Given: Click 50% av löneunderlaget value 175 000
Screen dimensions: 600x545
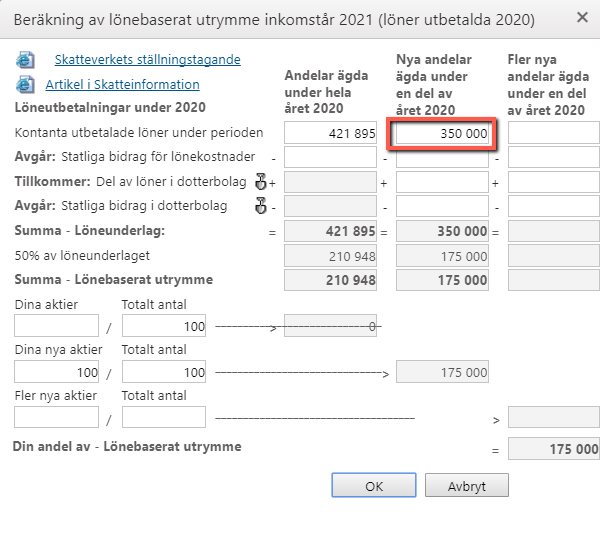Looking at the screenshot, I should click(442, 256).
